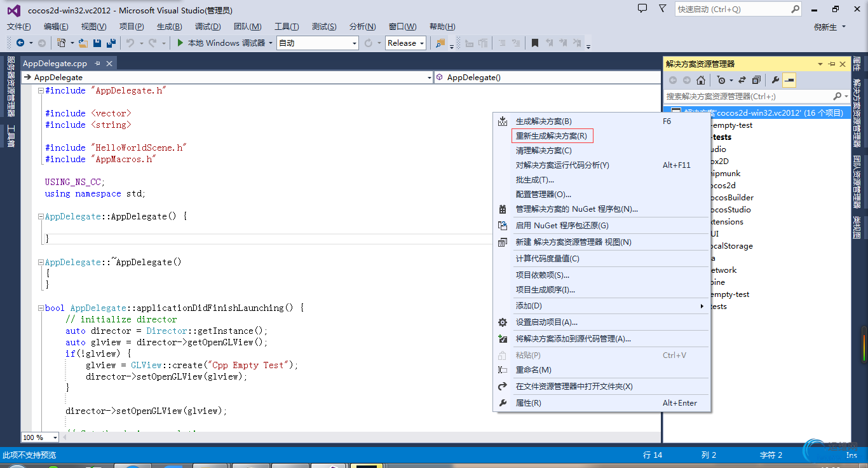The height and width of the screenshot is (468, 868).
Task: Toggle Preview Selected Items button
Action: pos(789,80)
